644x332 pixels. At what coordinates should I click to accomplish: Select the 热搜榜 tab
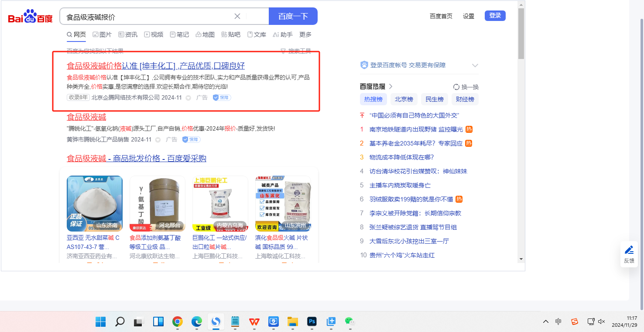(373, 99)
